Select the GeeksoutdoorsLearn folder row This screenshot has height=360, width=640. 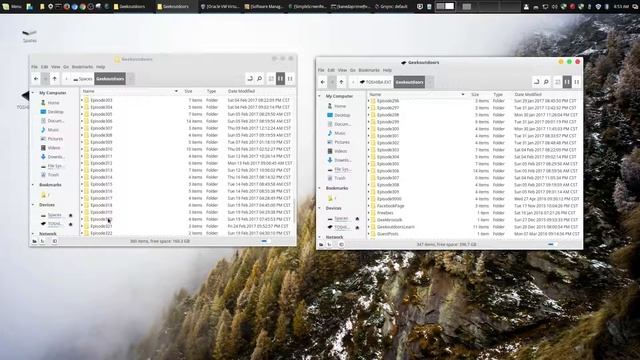473,227
